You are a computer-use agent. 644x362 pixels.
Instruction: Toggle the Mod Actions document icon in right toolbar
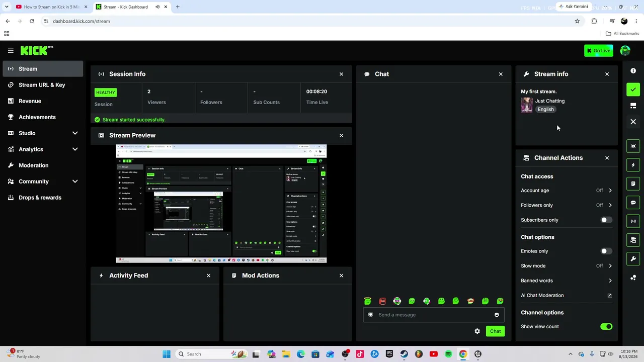[633, 184]
